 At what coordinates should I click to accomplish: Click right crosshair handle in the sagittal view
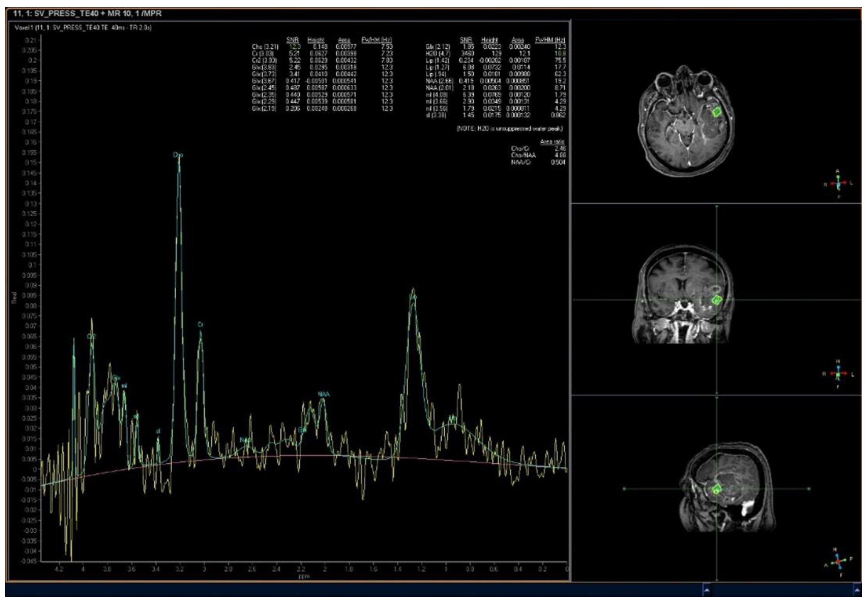tap(809, 489)
